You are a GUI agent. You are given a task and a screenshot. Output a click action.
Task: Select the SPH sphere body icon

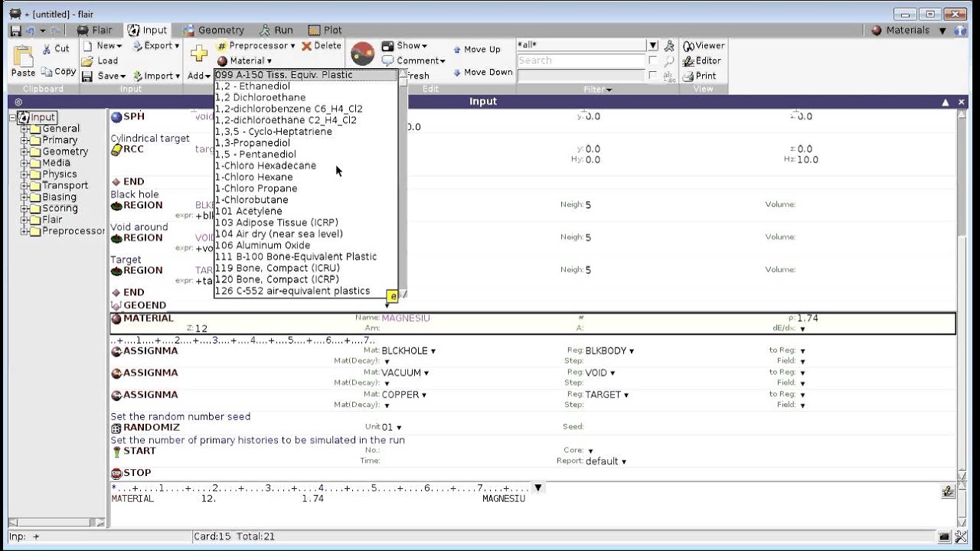pyautogui.click(x=116, y=117)
